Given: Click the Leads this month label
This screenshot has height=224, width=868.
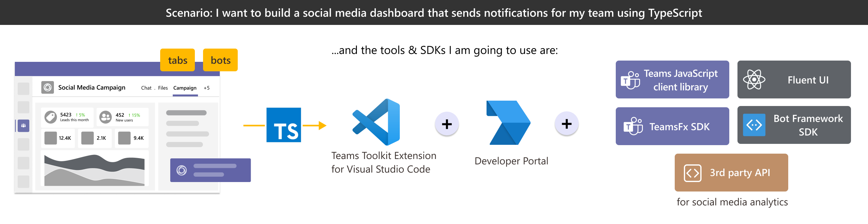Looking at the screenshot, I should (74, 120).
